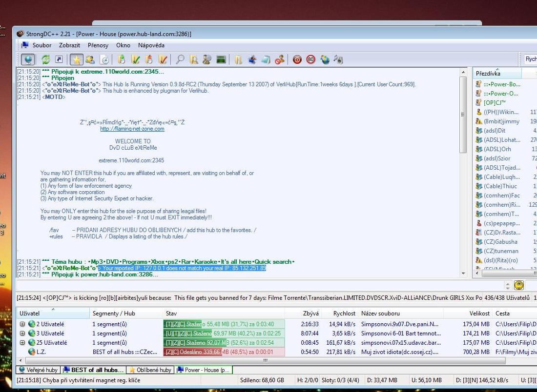Expand the '2 Uživatelé' transfer row
This screenshot has height=392, width=537.
[22, 324]
